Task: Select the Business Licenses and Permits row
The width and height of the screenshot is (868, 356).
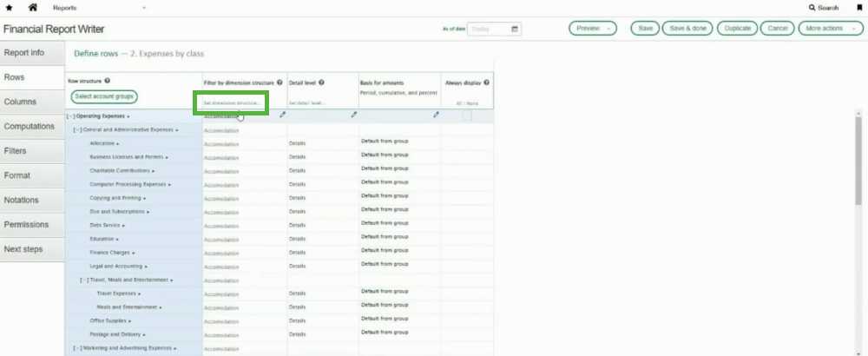Action: [126, 157]
